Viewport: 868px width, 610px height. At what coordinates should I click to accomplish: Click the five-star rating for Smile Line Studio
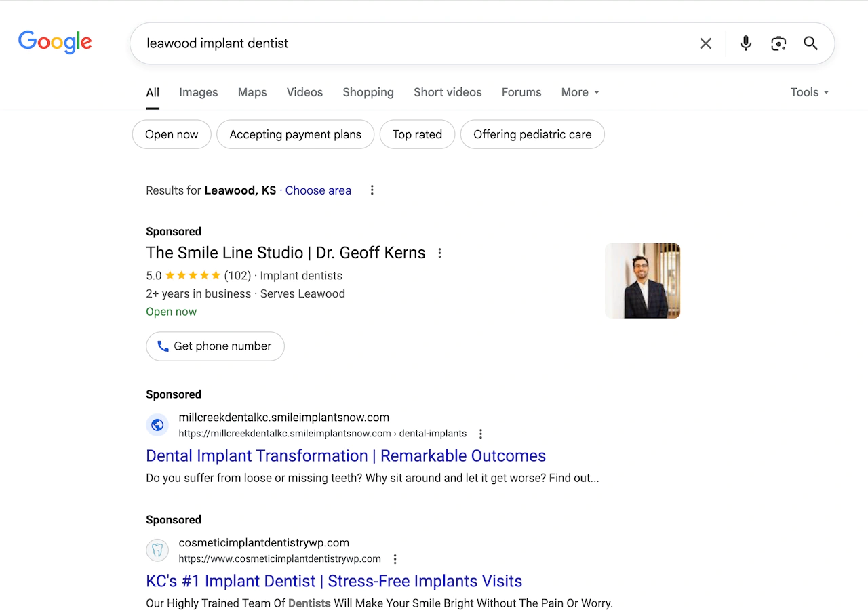click(x=193, y=276)
